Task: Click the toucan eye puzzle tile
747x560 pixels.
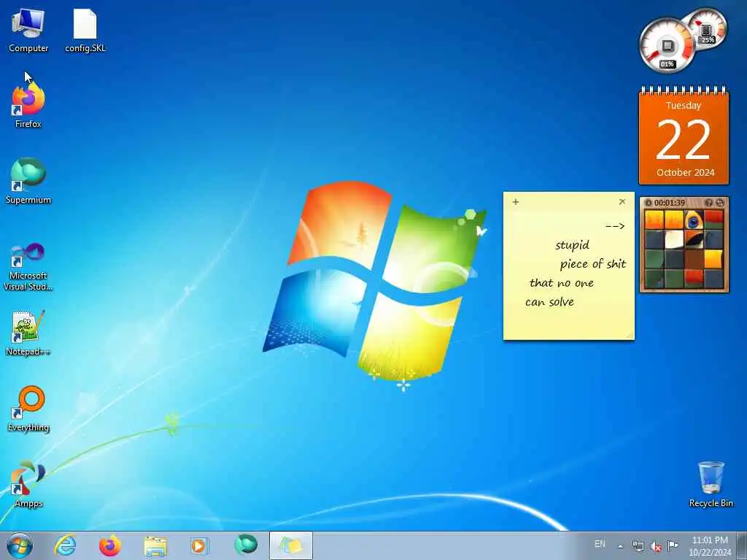Action: coord(694,220)
